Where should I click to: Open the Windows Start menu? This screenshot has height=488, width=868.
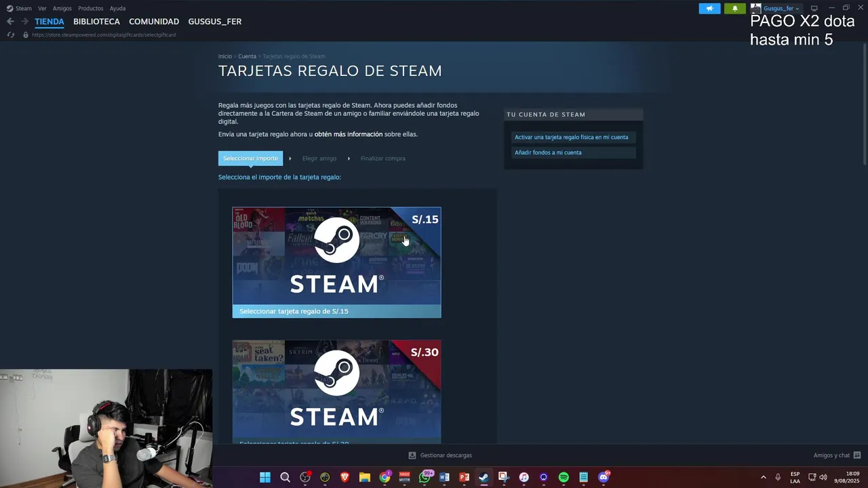tap(265, 477)
